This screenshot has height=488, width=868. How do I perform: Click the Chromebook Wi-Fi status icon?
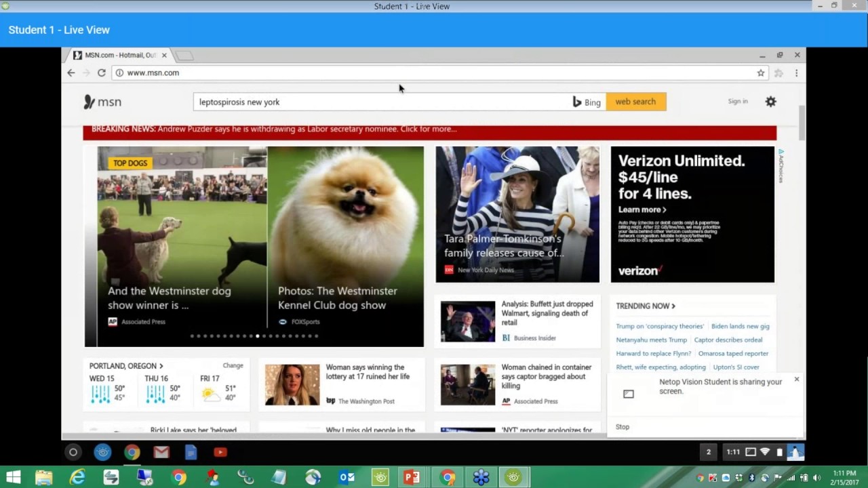click(x=765, y=452)
